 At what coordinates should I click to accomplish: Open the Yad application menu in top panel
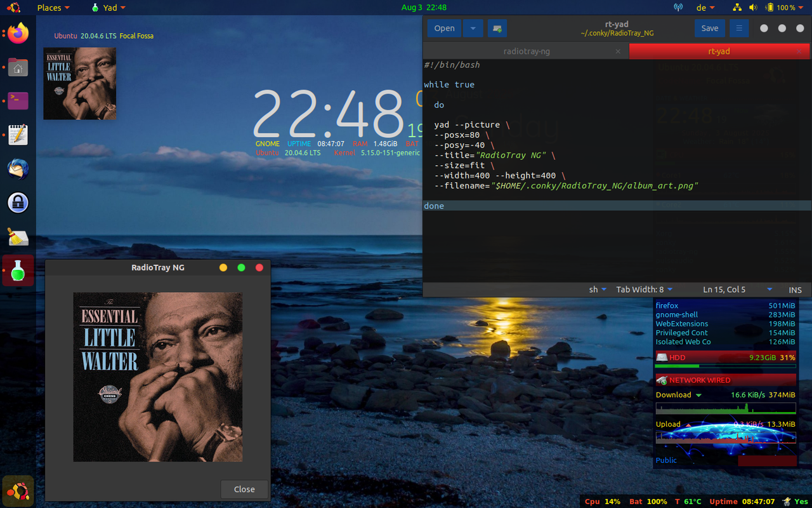coord(108,8)
